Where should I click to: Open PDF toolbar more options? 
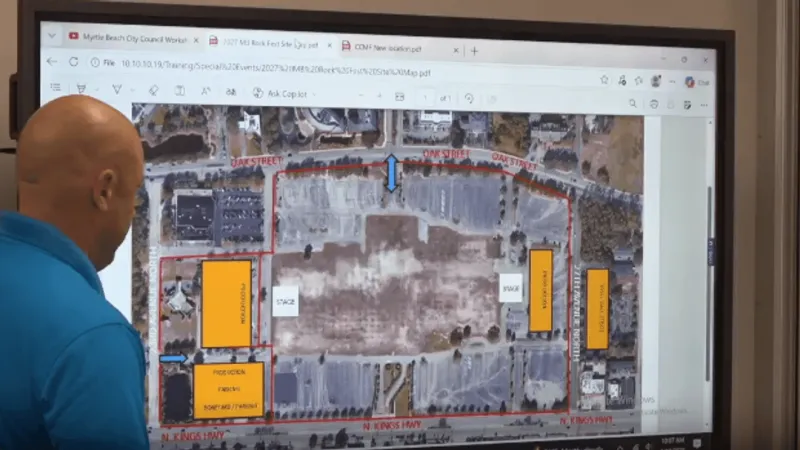[704, 105]
